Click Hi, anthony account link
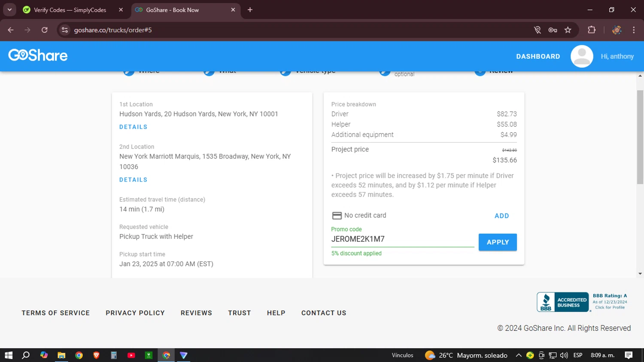This screenshot has width=644, height=362. click(617, 56)
